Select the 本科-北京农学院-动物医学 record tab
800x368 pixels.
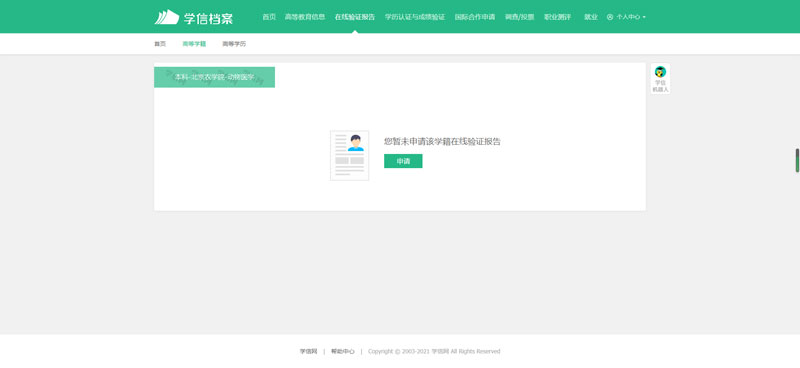214,77
